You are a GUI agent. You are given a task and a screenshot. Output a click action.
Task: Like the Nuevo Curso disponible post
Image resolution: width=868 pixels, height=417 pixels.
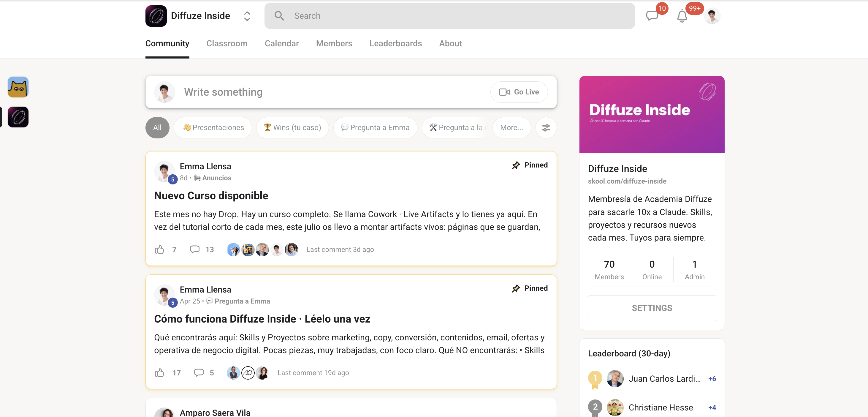159,249
